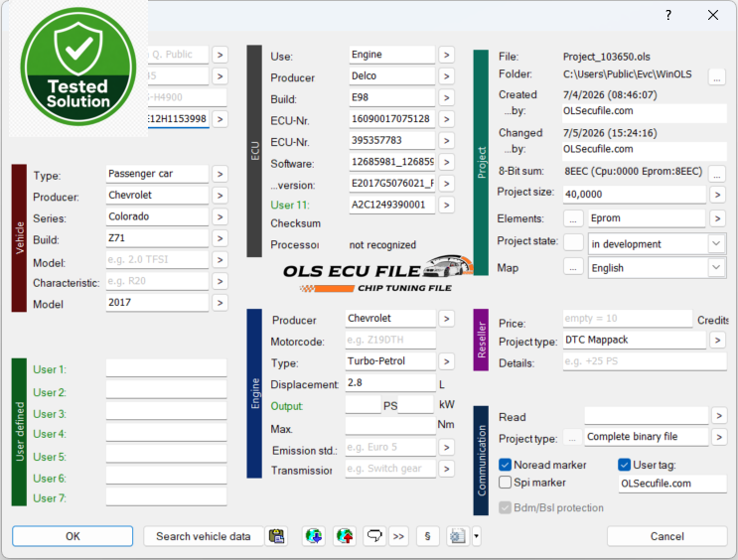Click the vehicle Model e.g. 2.0 TFSI field
Screen dimensions: 738x560
(x=157, y=260)
